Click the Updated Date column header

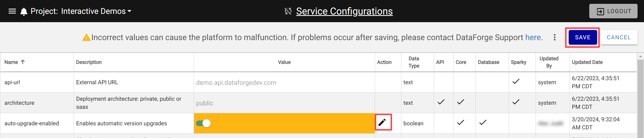click(587, 62)
